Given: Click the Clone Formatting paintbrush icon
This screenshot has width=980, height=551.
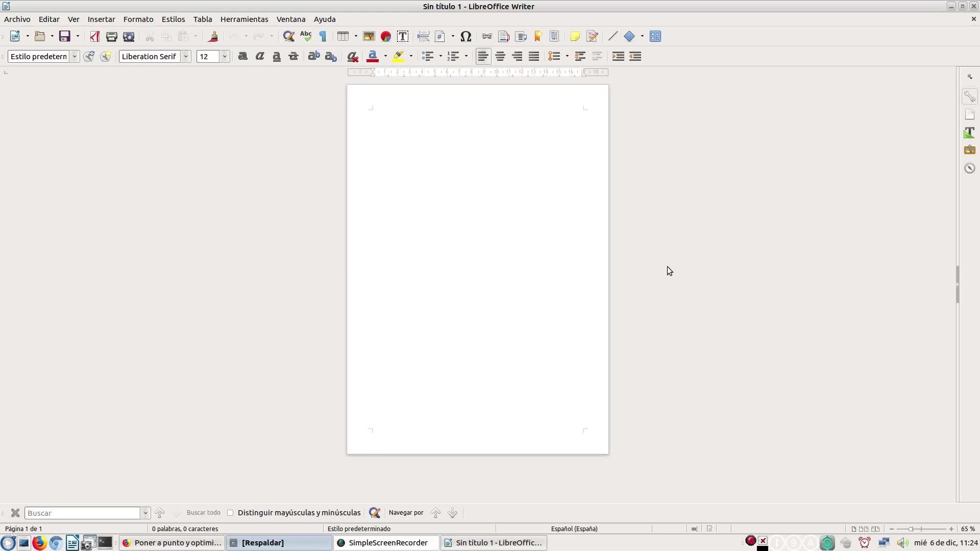Looking at the screenshot, I should point(213,36).
